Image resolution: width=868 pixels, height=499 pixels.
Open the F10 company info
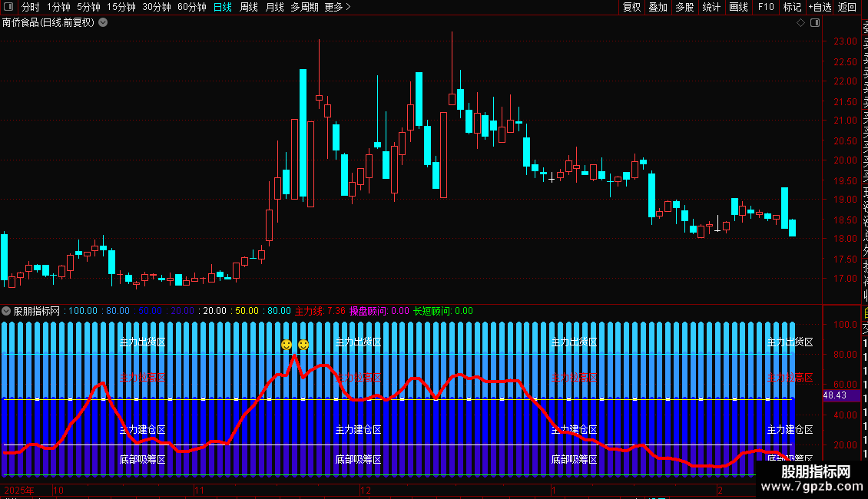[x=766, y=7]
